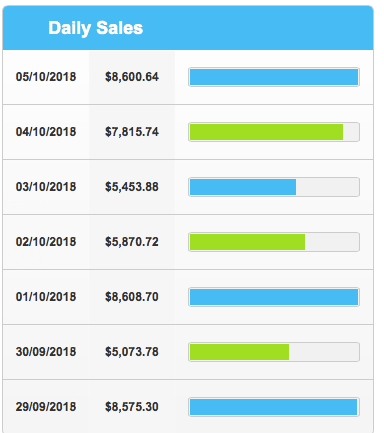Click the $7,815.74 sales amount
Viewport: 384px width, 433px height.
point(132,132)
